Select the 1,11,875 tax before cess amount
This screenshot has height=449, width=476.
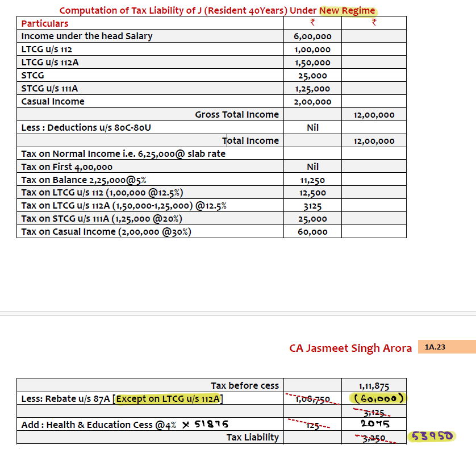374,386
